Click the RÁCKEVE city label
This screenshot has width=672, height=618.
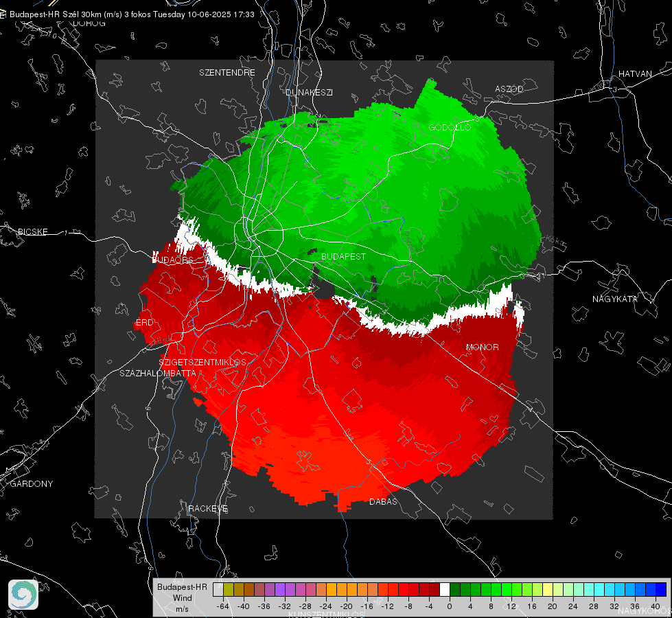click(x=208, y=508)
